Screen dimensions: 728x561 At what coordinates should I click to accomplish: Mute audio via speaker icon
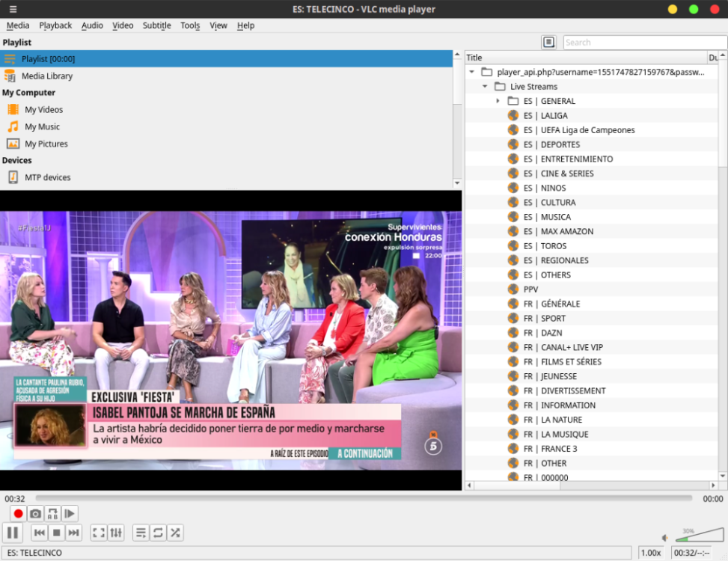tap(665, 538)
